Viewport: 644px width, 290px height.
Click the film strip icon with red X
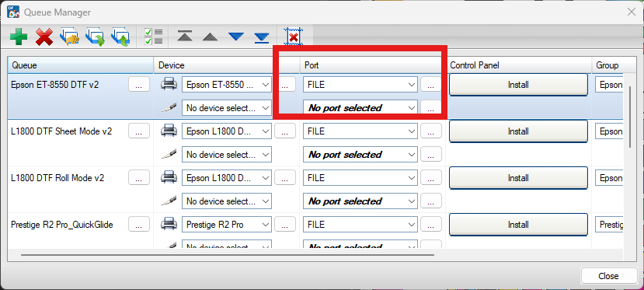click(x=293, y=37)
